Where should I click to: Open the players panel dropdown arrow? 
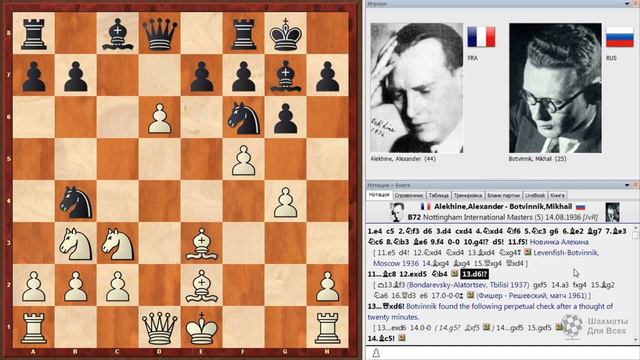click(x=627, y=4)
